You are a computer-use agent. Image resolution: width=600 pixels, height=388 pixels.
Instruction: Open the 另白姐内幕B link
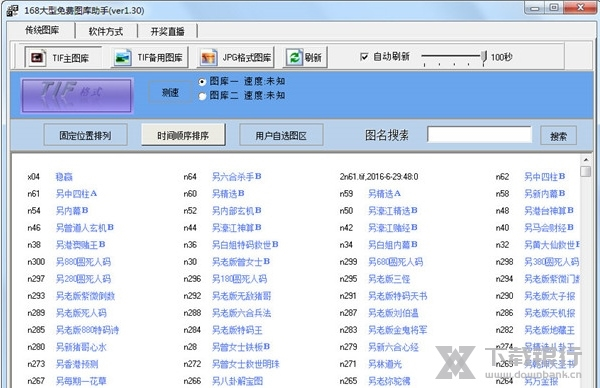pos(393,245)
